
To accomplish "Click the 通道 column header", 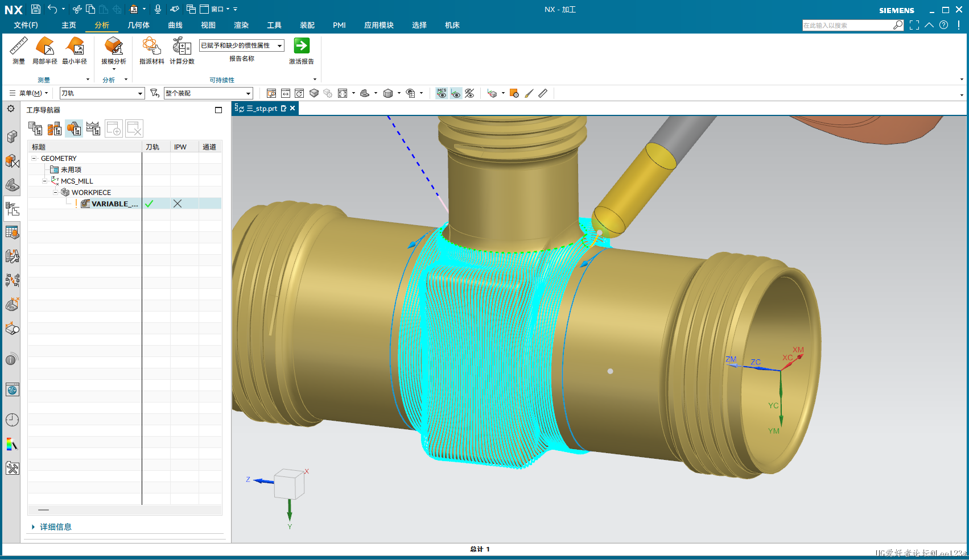I will pos(210,147).
